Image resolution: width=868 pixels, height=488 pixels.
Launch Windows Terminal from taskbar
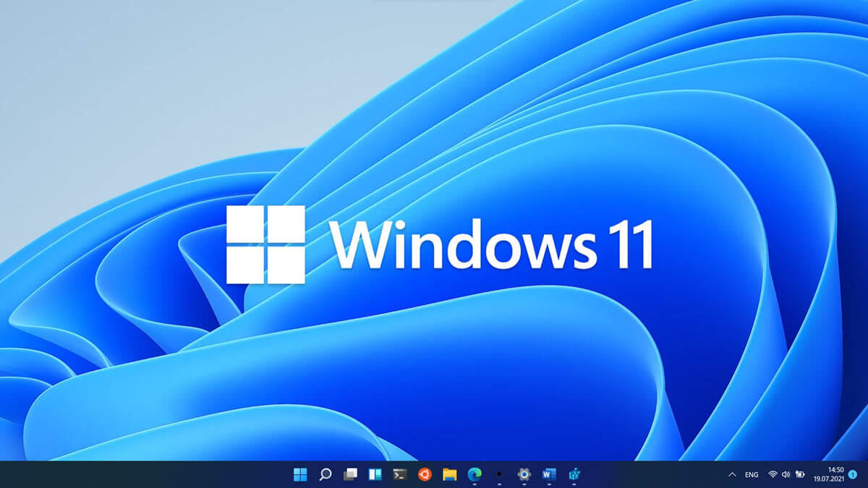click(400, 474)
